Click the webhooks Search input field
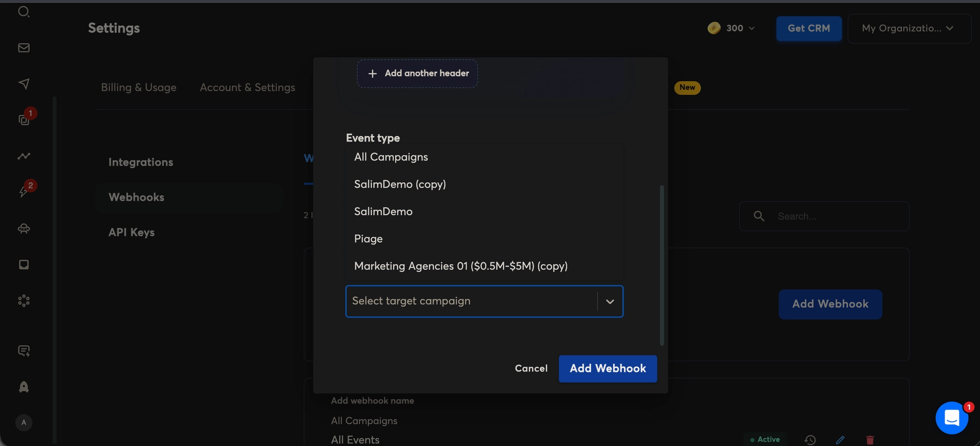Image resolution: width=980 pixels, height=446 pixels. 837,217
